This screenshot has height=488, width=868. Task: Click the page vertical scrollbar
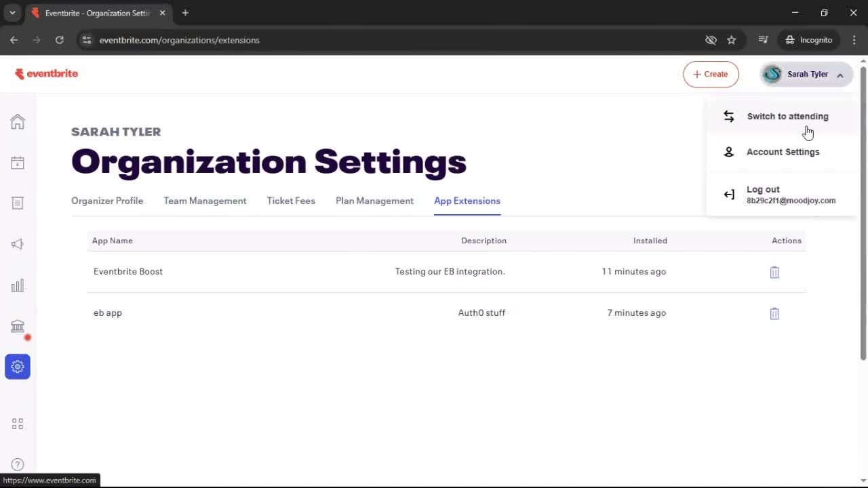pyautogui.click(x=863, y=213)
